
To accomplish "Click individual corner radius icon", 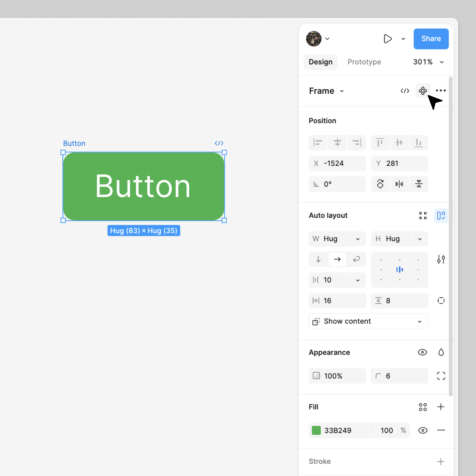I will [441, 376].
